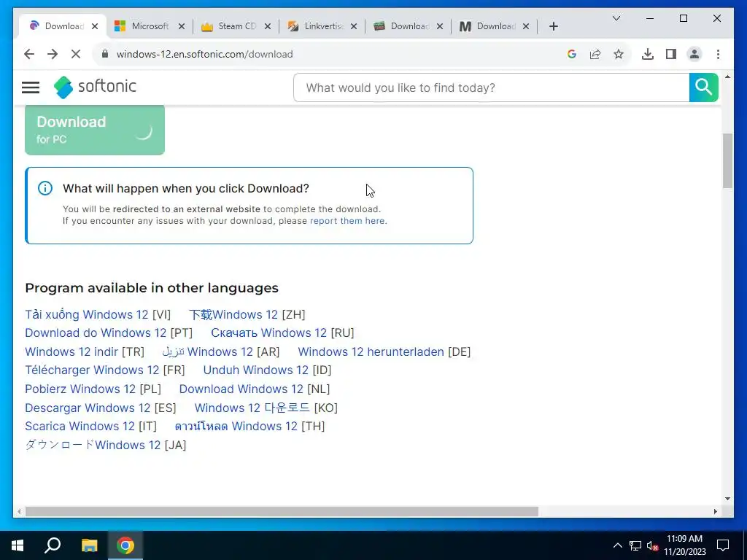
Task: Click the Google icon in address bar
Action: point(572,54)
